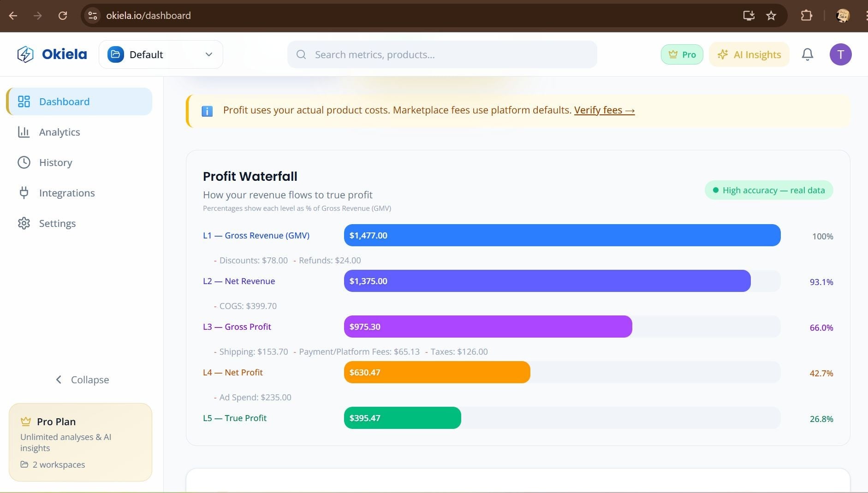868x493 pixels.
Task: Focus the Search metrics, products field
Action: [x=442, y=54]
